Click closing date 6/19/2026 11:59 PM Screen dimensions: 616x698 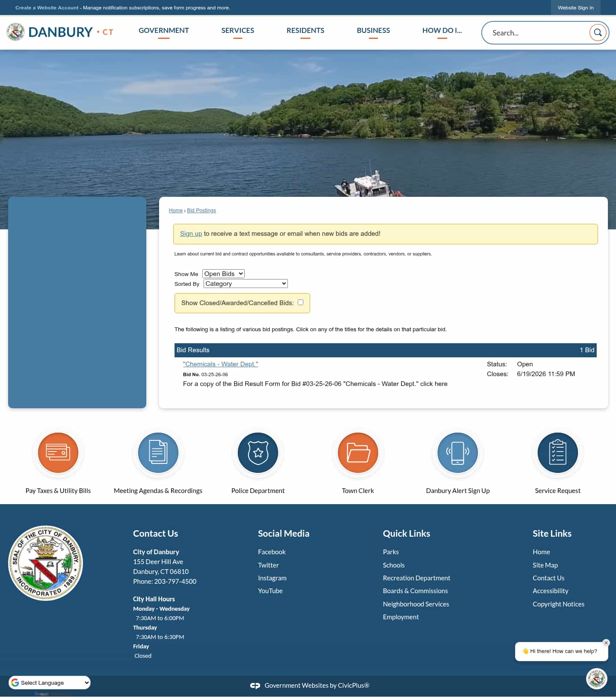[546, 374]
